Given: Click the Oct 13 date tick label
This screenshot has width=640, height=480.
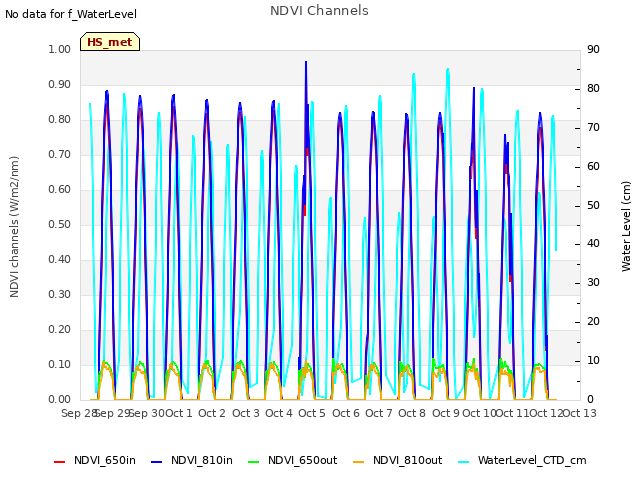Looking at the screenshot, I should click(580, 413).
